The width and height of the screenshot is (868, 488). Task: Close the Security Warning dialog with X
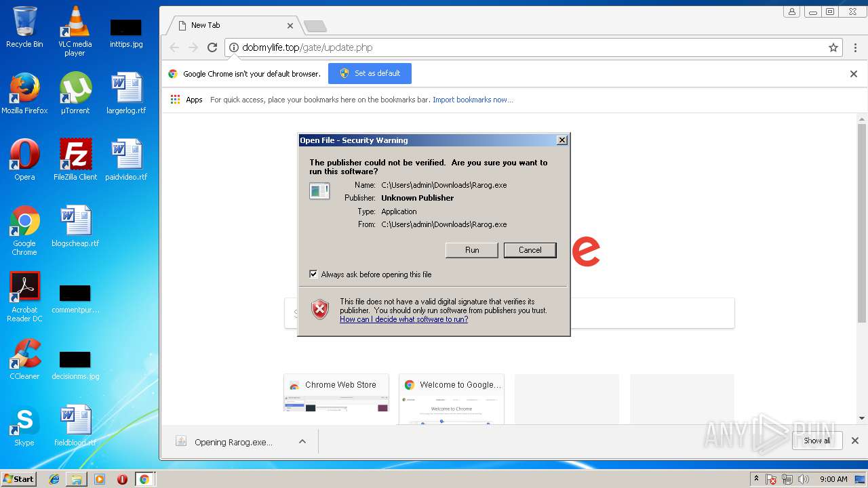562,140
